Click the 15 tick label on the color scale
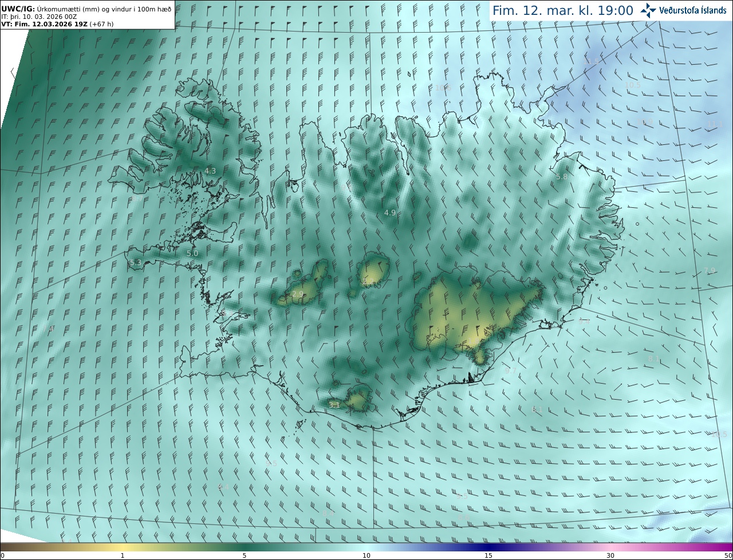733x560 pixels. pyautogui.click(x=488, y=555)
